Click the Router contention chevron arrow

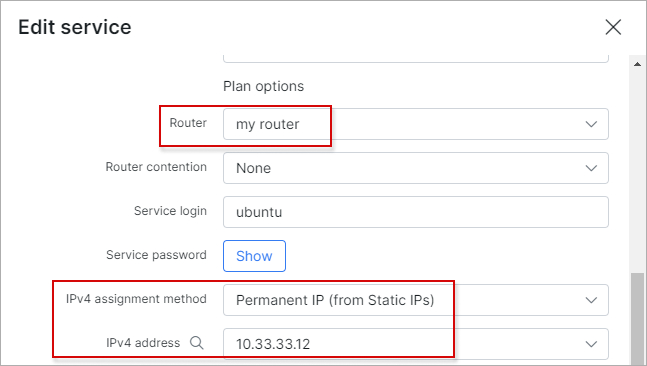coord(591,168)
